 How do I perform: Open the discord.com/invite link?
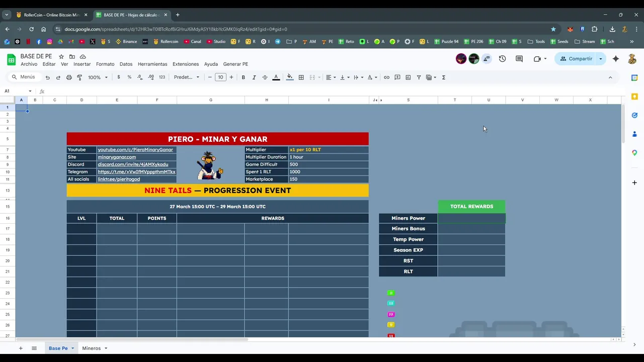tap(133, 164)
